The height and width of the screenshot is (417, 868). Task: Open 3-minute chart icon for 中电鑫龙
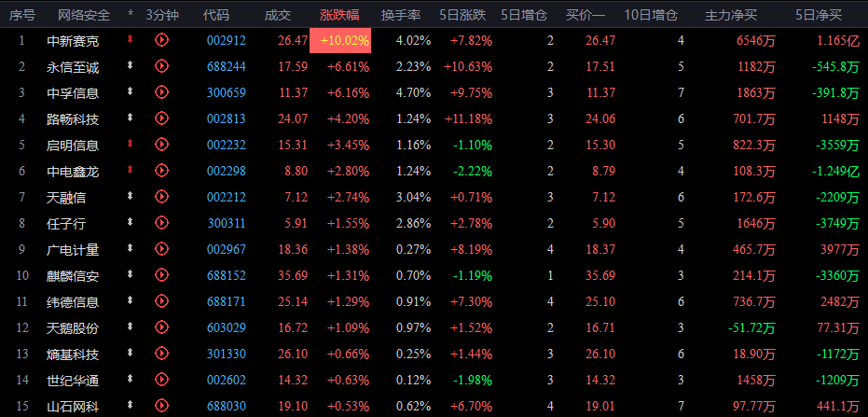pyautogui.click(x=161, y=170)
